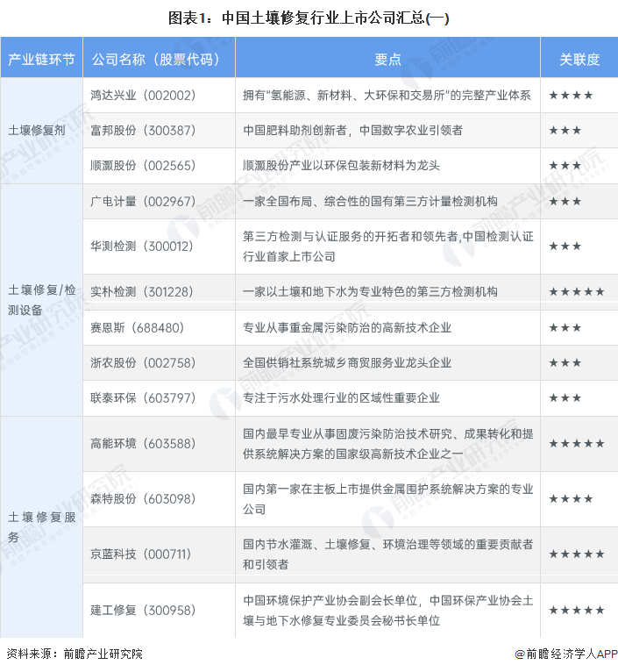The width and height of the screenshot is (618, 672).
Task: Click description 顺灏股份产业以环保包装新材料为龙头
Action: tap(341, 166)
